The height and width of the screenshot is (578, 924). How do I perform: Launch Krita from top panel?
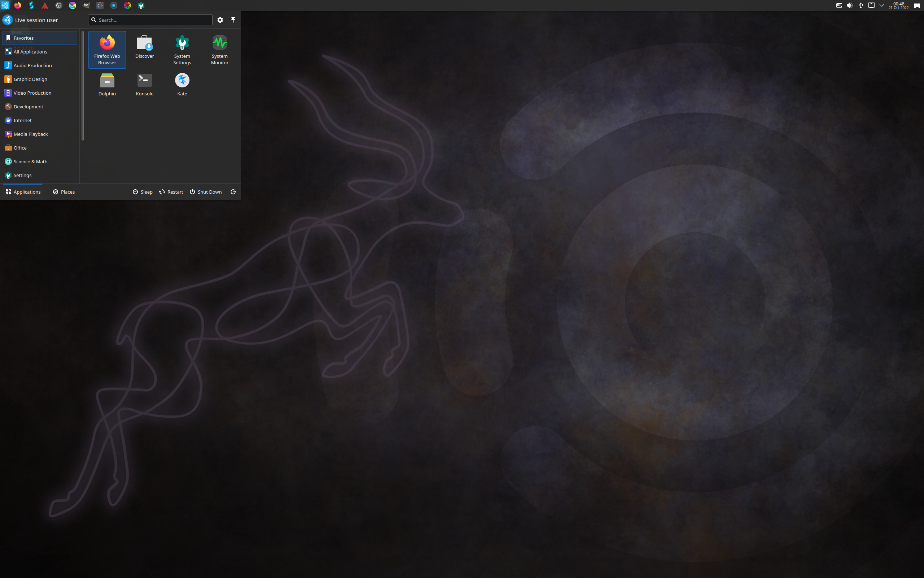pyautogui.click(x=73, y=5)
